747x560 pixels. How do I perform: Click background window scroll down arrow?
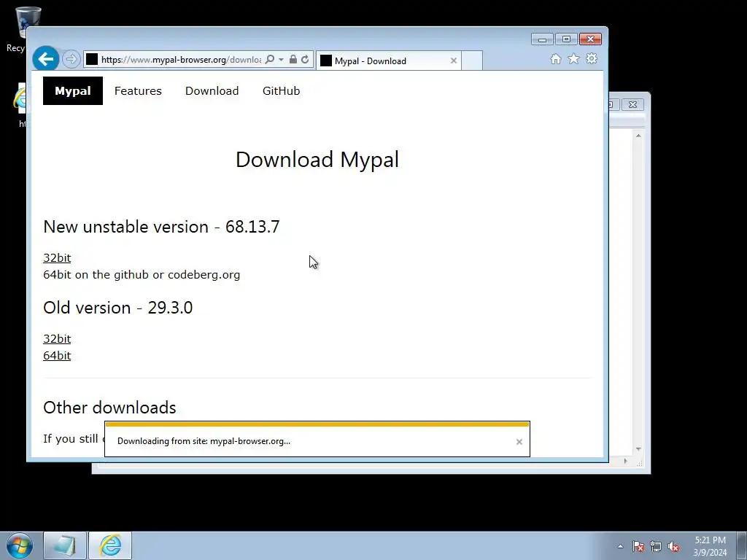click(x=638, y=449)
